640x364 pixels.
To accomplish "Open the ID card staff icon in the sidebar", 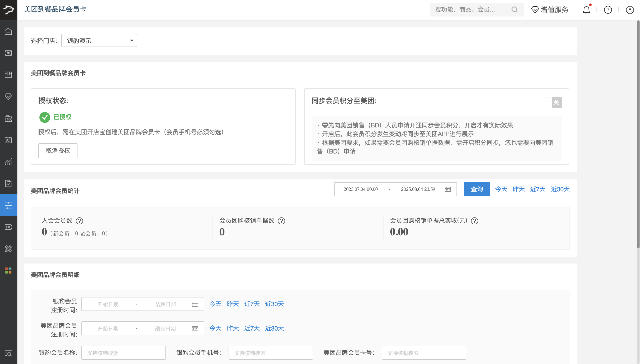I will coord(8,140).
